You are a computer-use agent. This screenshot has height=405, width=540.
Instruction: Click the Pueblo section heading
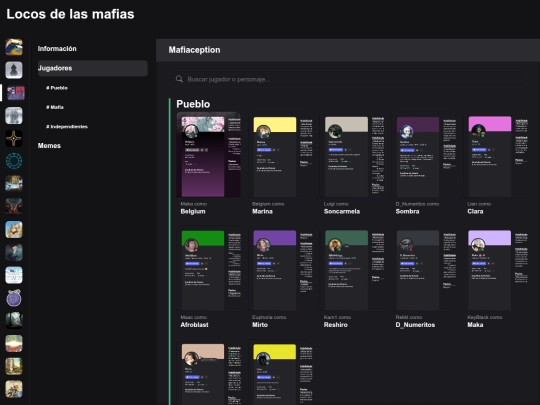pos(193,104)
